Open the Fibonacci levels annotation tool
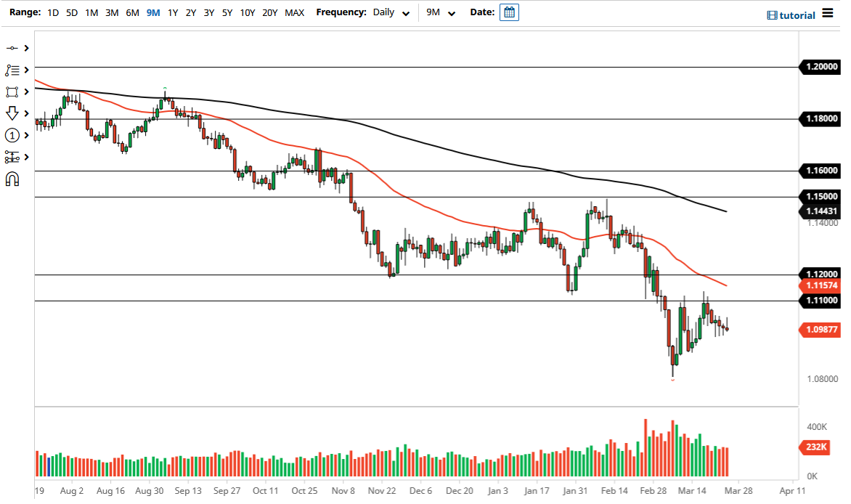This screenshot has height=504, width=851. click(x=12, y=70)
